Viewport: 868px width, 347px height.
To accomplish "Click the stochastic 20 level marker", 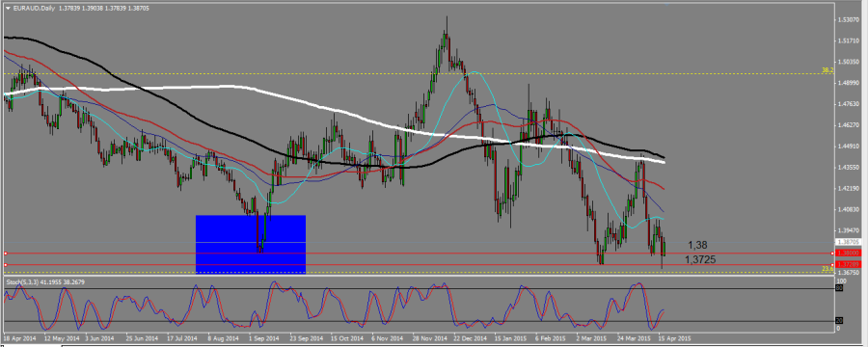I will click(x=839, y=321).
